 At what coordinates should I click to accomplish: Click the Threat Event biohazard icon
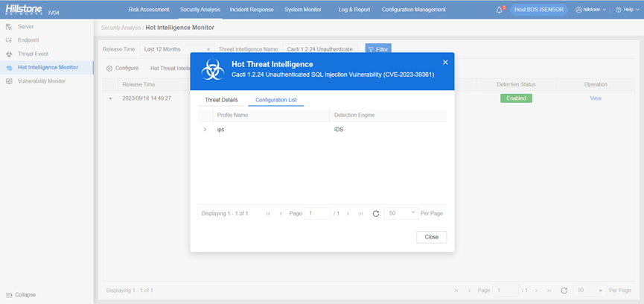click(x=9, y=54)
